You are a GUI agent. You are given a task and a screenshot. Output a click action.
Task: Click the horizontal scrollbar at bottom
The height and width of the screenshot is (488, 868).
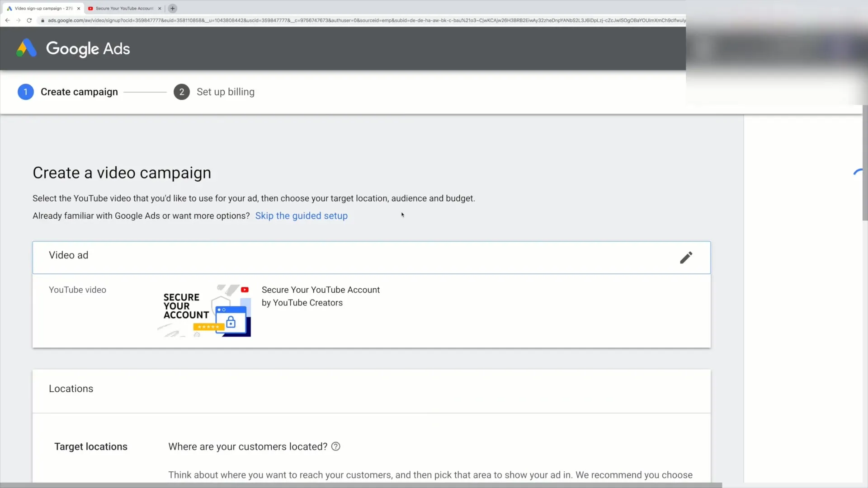point(361,485)
